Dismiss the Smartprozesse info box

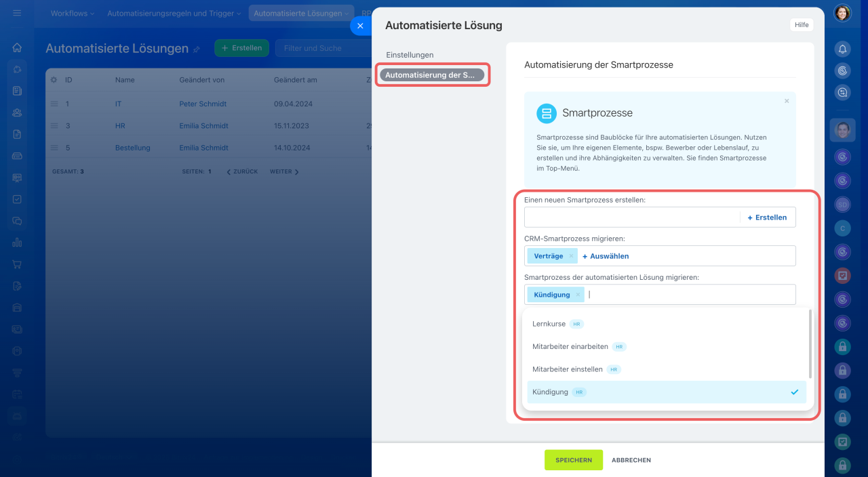click(787, 101)
